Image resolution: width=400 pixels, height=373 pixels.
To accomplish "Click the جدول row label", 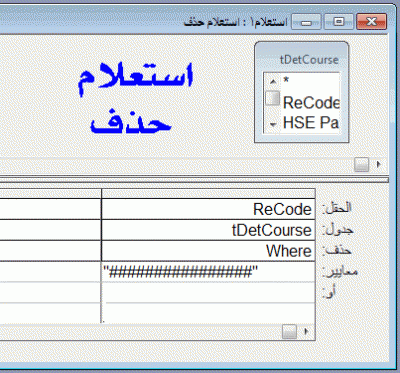I will click(337, 230).
